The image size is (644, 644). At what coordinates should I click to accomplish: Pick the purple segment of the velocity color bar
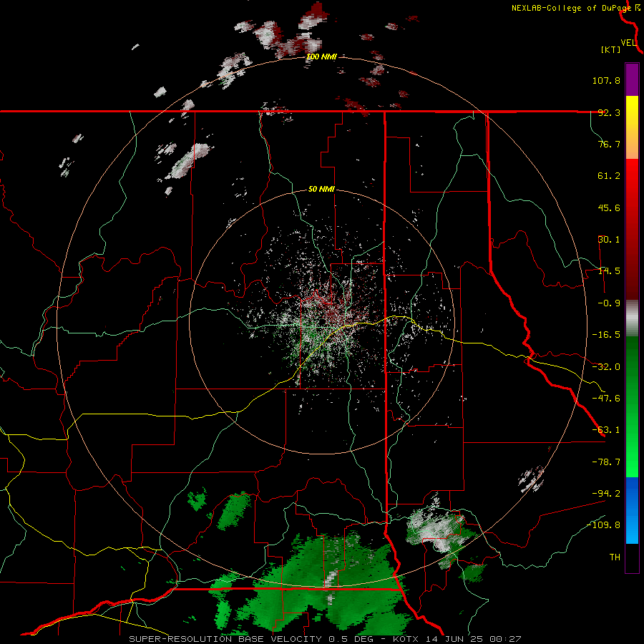coord(632,79)
